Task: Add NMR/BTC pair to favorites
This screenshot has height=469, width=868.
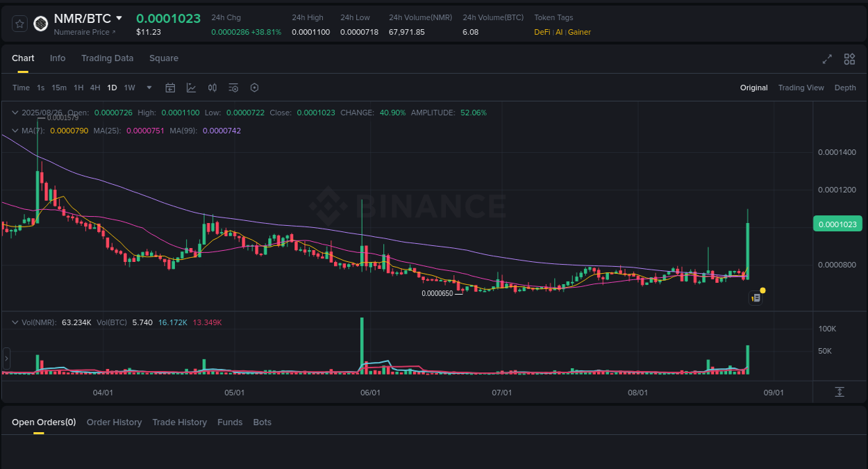Action: (x=19, y=23)
